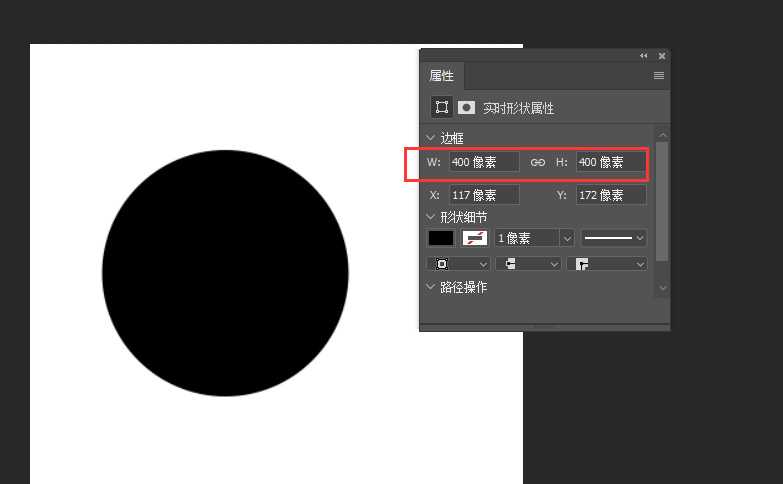Click the Y position input field

click(x=610, y=195)
